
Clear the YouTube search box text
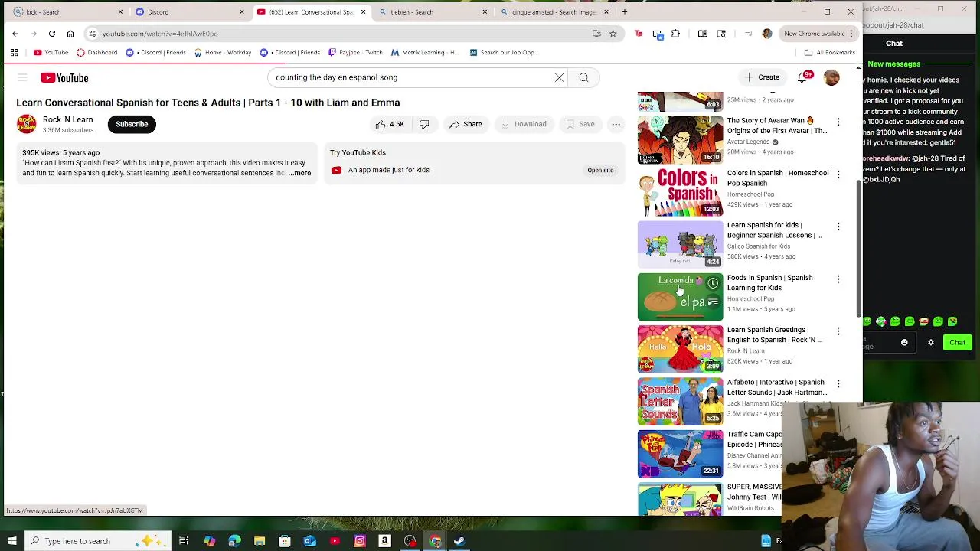(559, 77)
